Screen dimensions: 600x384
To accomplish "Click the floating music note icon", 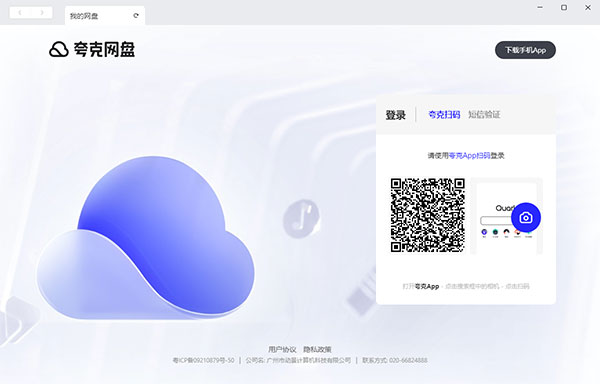I will (302, 218).
